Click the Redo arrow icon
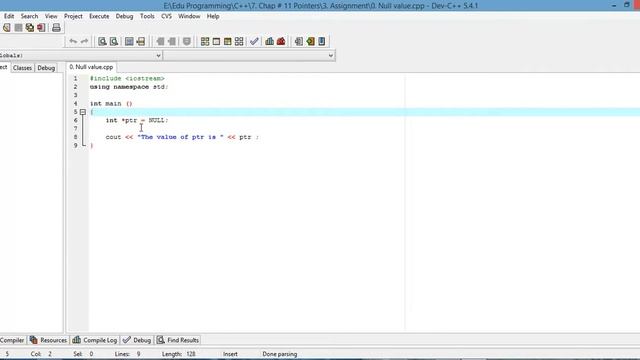Viewport: 640px width, 360px height. pos(84,41)
